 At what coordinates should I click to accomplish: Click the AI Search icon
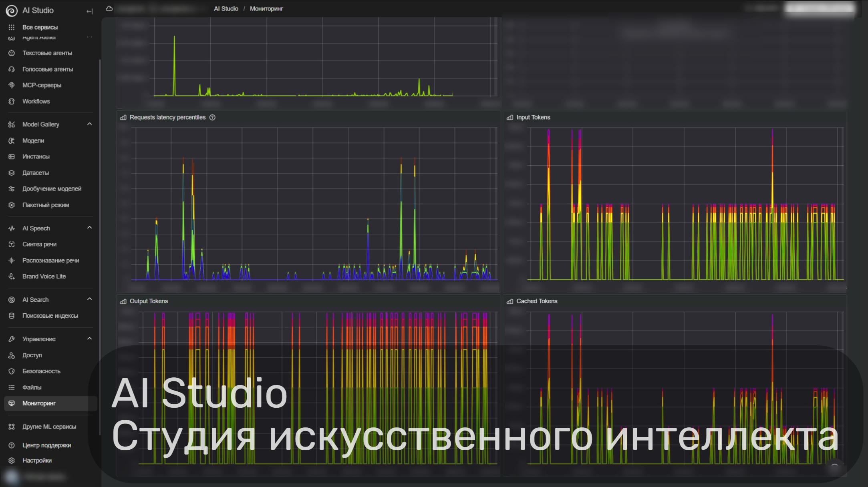tap(12, 300)
